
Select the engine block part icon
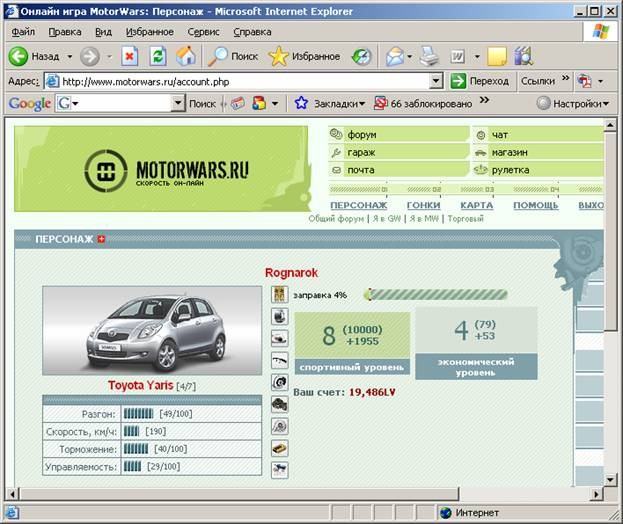coord(280,404)
